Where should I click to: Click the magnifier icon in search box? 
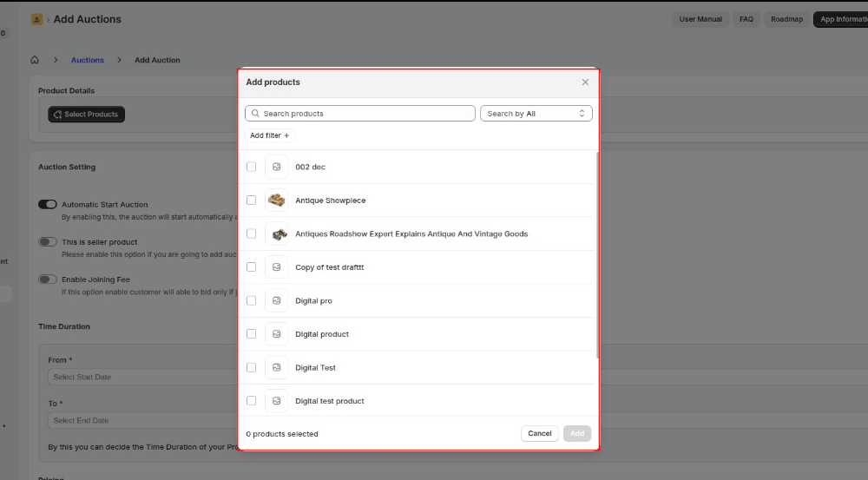(x=255, y=114)
